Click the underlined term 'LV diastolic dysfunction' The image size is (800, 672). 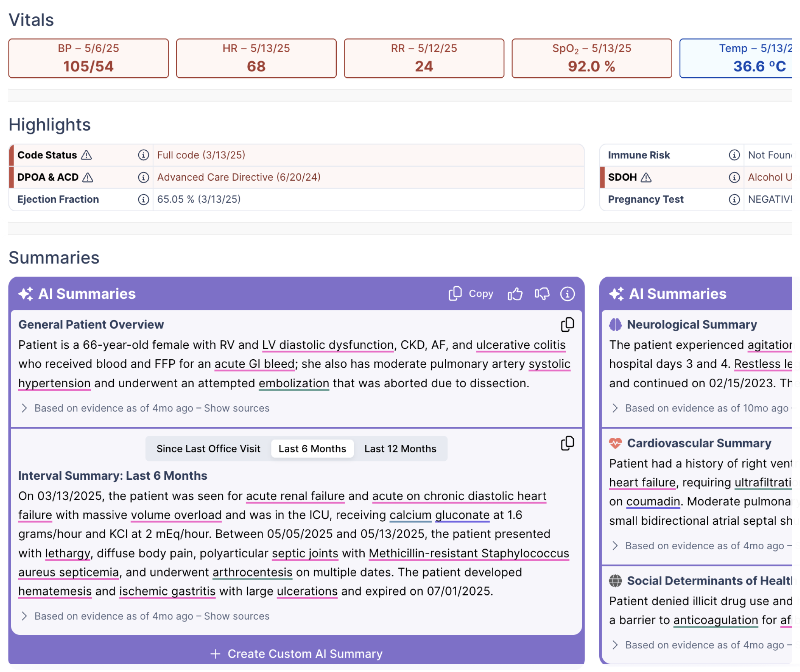[x=328, y=345]
